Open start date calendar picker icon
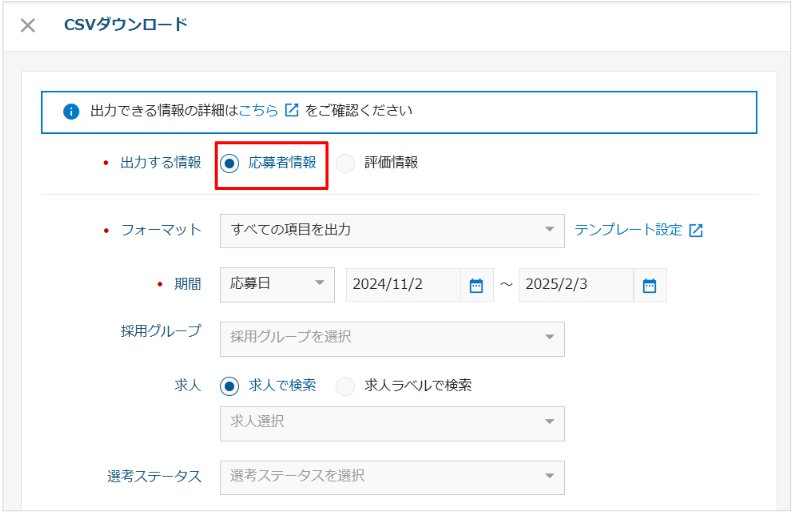The width and height of the screenshot is (796, 516). click(476, 285)
